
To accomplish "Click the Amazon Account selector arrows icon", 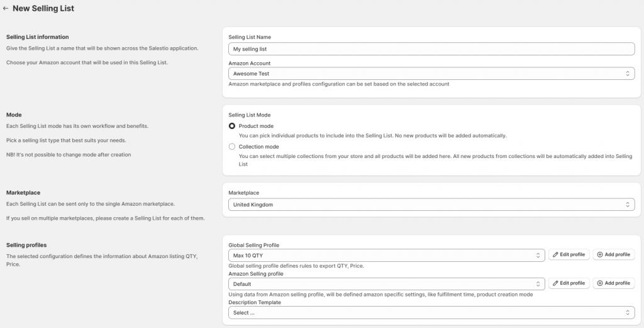I will (628, 74).
